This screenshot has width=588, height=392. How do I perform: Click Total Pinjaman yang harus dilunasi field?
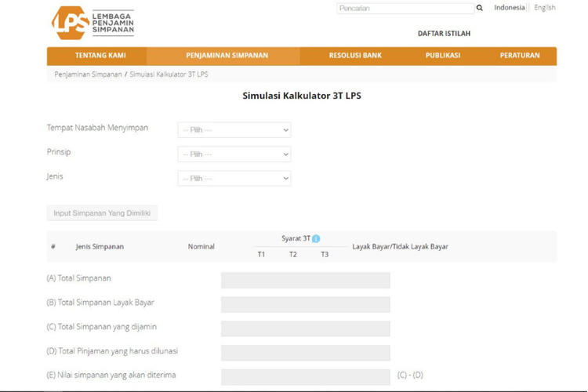click(x=305, y=353)
